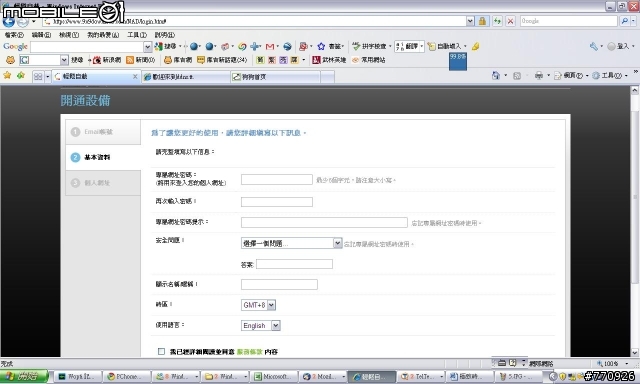Click the swirl colored icon in Google toolbar
Image resolution: width=640 pixels, height=384 pixels.
(242, 47)
